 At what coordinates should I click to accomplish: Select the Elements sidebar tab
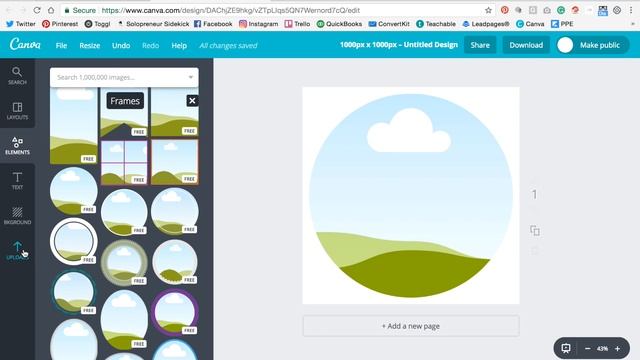(17, 146)
